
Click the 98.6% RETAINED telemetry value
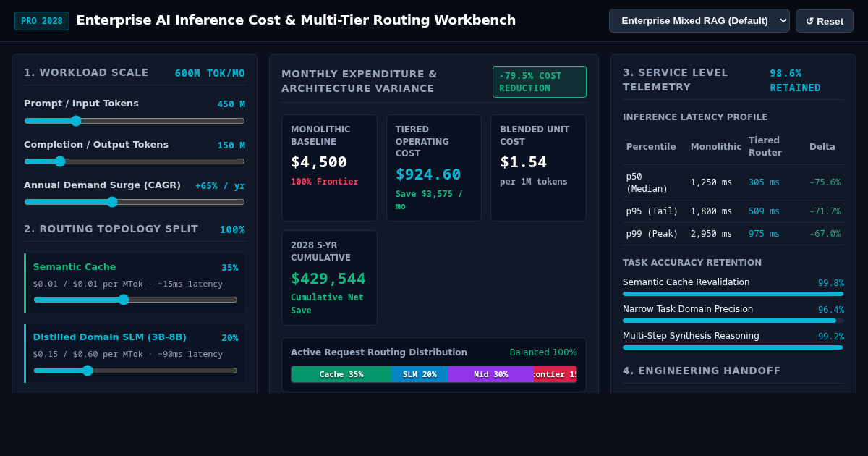796,80
